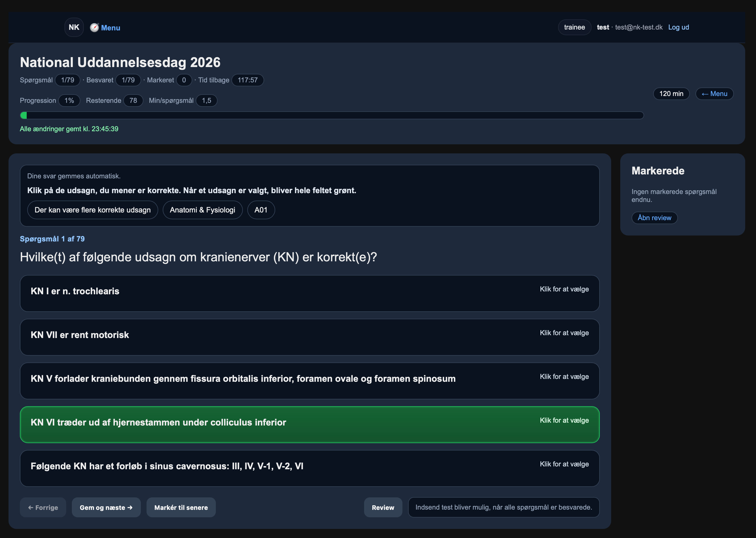The height and width of the screenshot is (538, 756).
Task: Click the Tid tilbage 117:57 pill
Action: click(x=247, y=80)
